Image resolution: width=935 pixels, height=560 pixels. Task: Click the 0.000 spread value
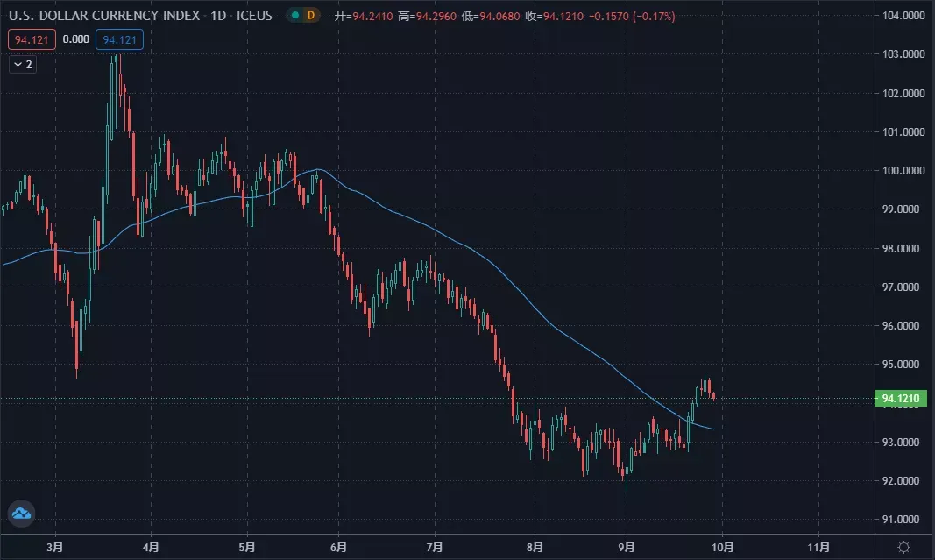(75, 39)
